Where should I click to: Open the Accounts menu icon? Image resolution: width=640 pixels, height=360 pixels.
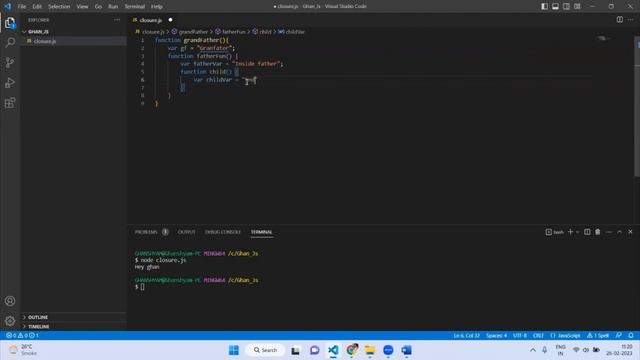(x=10, y=301)
